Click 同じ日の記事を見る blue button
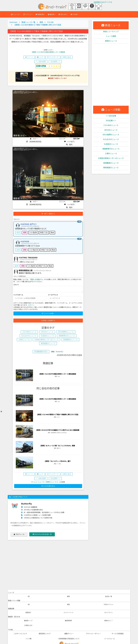The width and height of the screenshot is (138, 644). pos(48,486)
